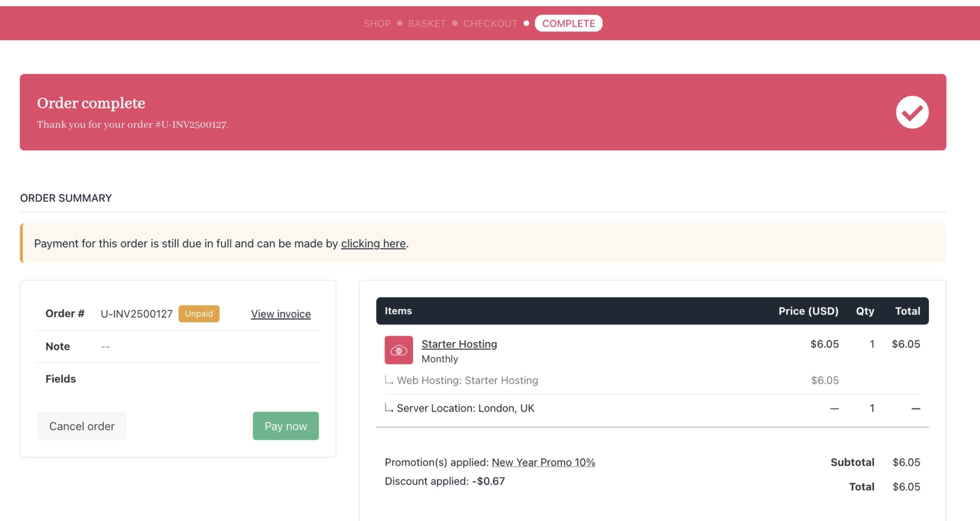Click the Unpaid status badge
The height and width of the screenshot is (521, 980).
pos(199,313)
